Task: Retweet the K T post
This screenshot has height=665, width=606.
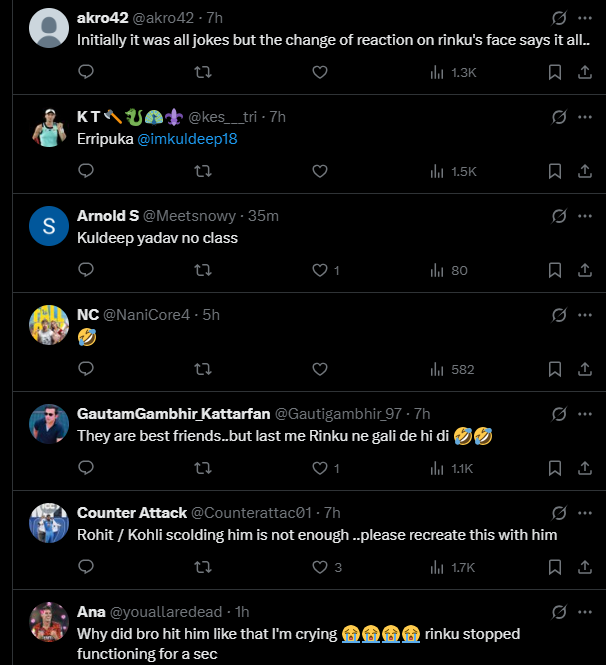Action: coord(202,171)
